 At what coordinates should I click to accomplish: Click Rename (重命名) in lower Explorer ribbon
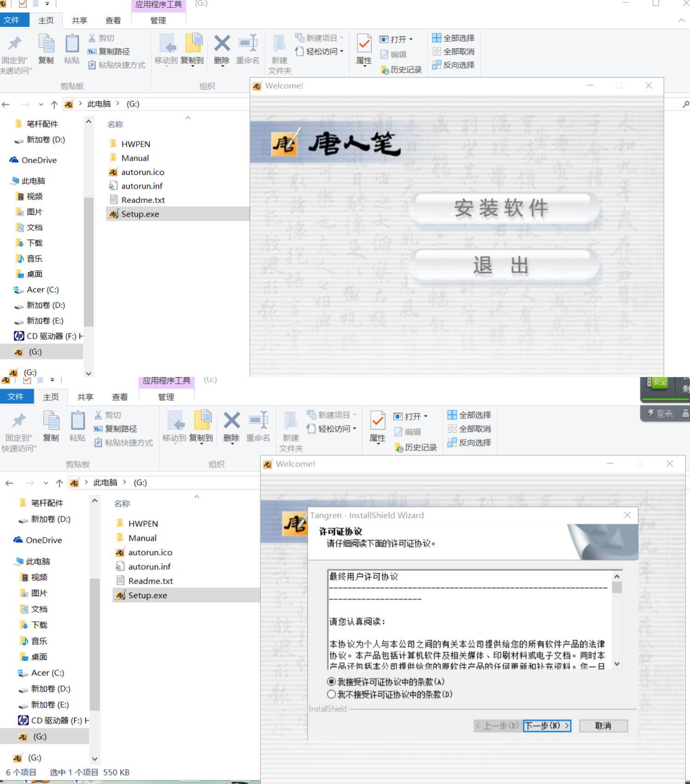258,427
